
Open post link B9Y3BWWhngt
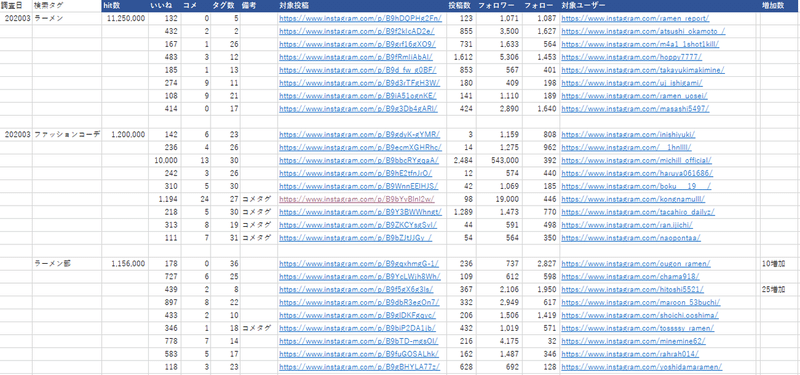361,212
